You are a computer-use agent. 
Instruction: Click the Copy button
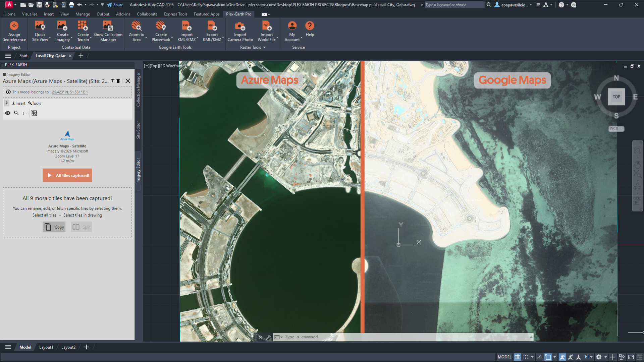coord(54,227)
